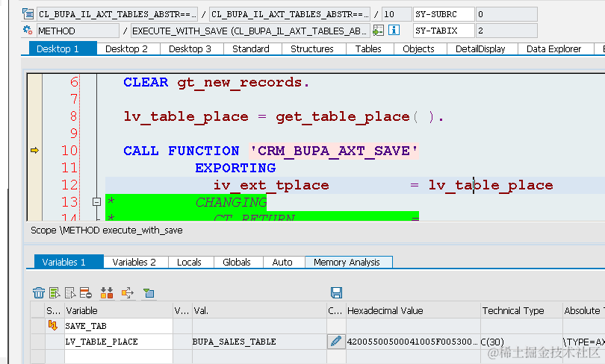
Task: Click the orange arrows-down insert icon
Action: [107, 292]
